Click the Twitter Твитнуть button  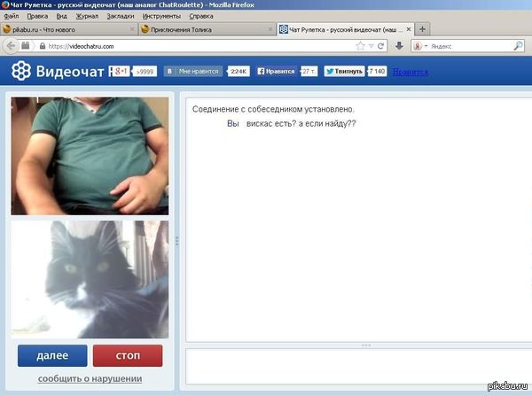pyautogui.click(x=344, y=71)
